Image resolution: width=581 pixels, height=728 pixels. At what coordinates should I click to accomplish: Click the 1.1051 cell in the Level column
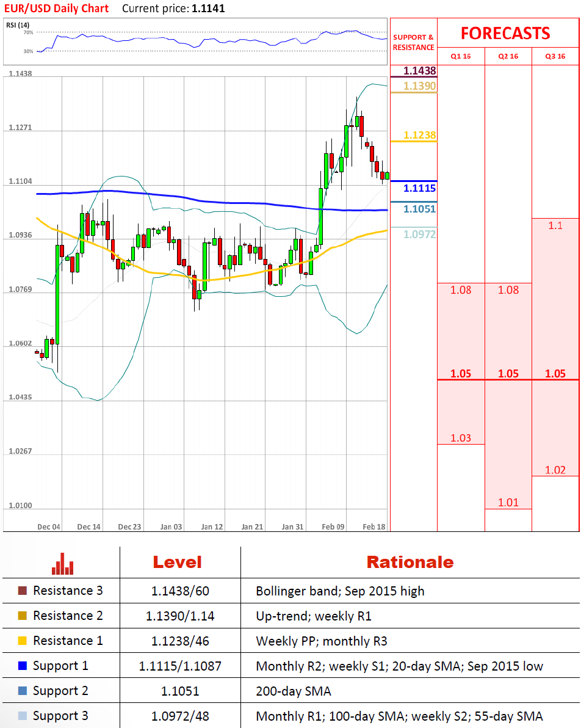click(180, 691)
